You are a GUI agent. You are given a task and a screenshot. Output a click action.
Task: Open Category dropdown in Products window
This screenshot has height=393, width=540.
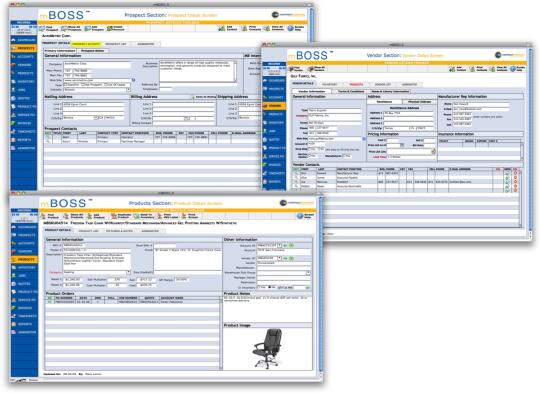pos(128,272)
